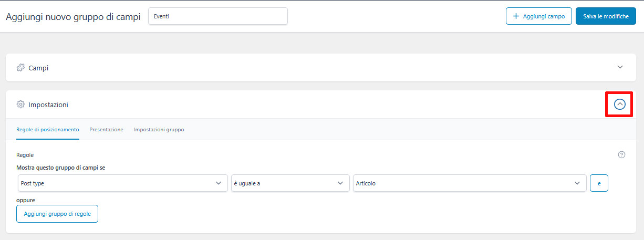644x240 pixels.
Task: Click the Impostazioni gear icon
Action: pos(20,105)
